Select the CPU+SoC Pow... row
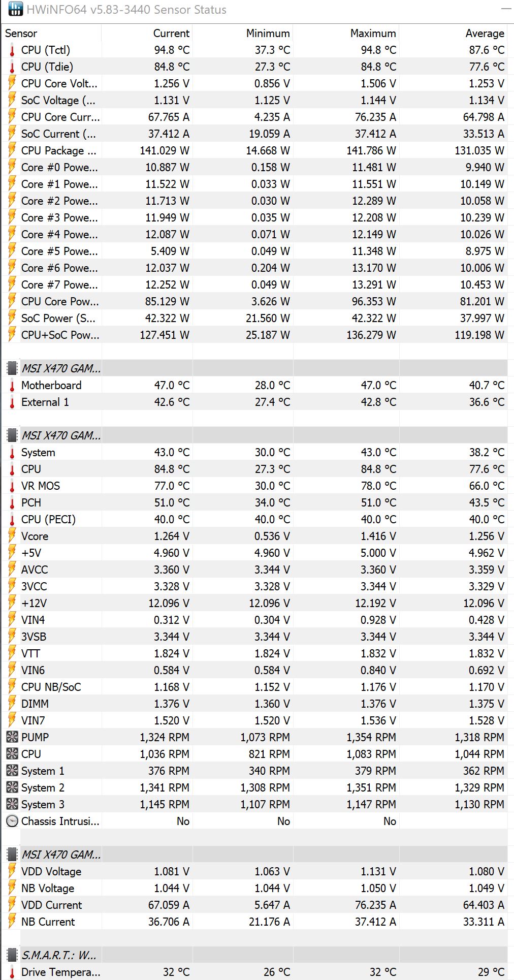Screen dimensions: 514x980 (254, 335)
